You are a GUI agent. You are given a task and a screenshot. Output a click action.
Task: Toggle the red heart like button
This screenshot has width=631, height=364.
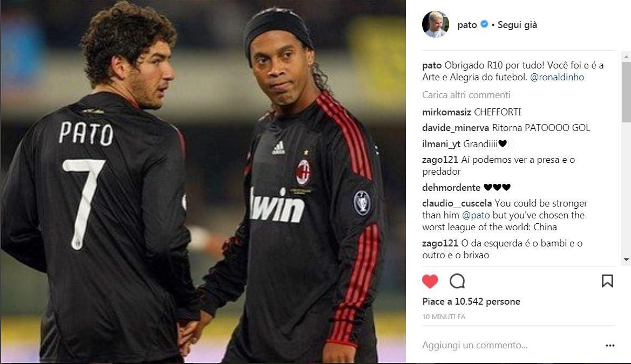(x=430, y=281)
